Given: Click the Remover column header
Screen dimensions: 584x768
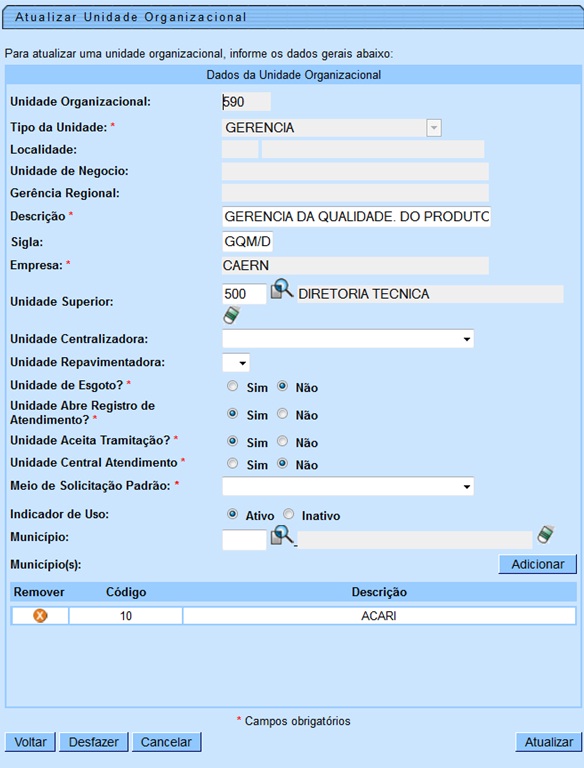Looking at the screenshot, I should pyautogui.click(x=39, y=592).
